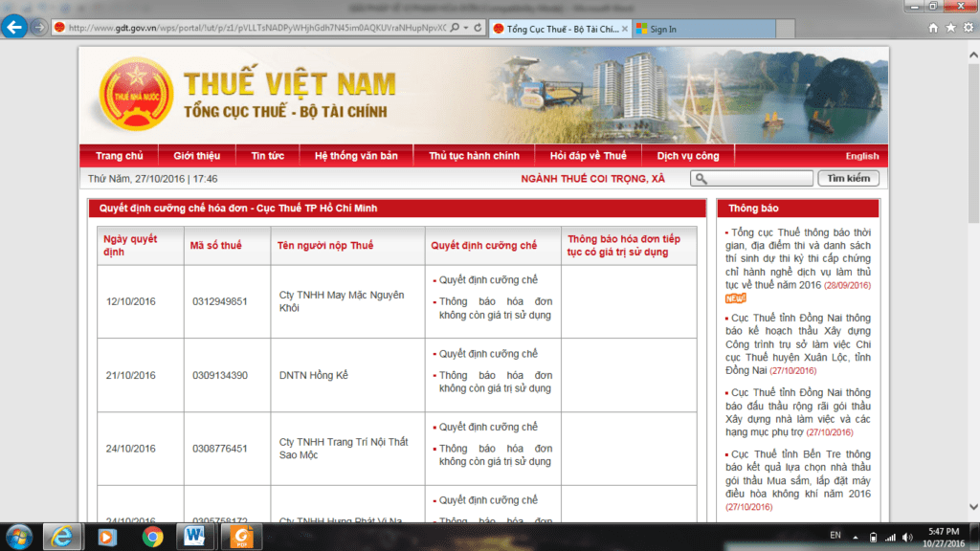Open the taskbar clock showing 5:47 PM

click(x=943, y=538)
